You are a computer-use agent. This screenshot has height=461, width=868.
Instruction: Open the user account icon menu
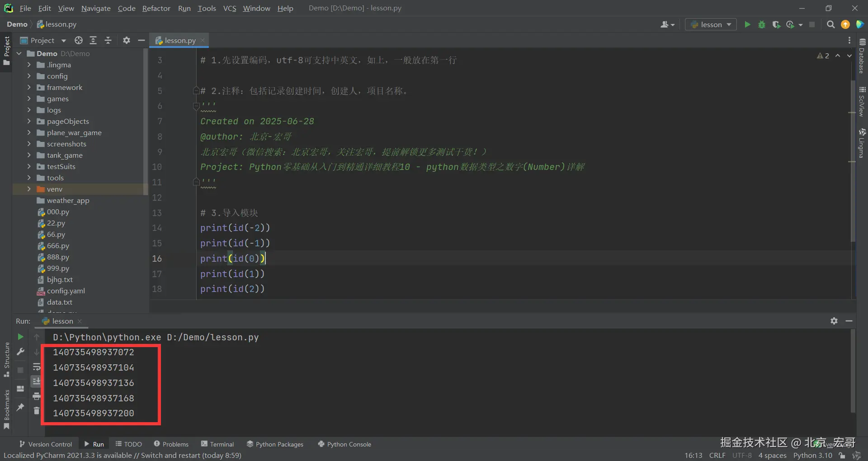[x=667, y=24]
